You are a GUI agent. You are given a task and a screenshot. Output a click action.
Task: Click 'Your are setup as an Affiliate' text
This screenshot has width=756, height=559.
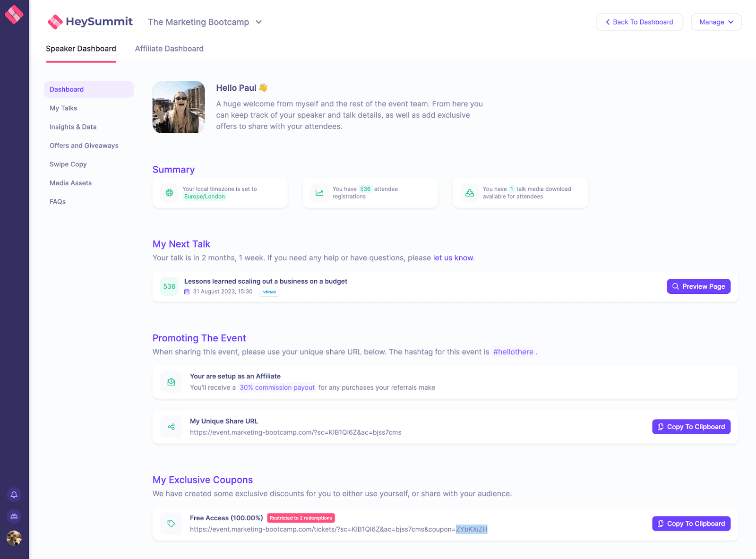[235, 376]
